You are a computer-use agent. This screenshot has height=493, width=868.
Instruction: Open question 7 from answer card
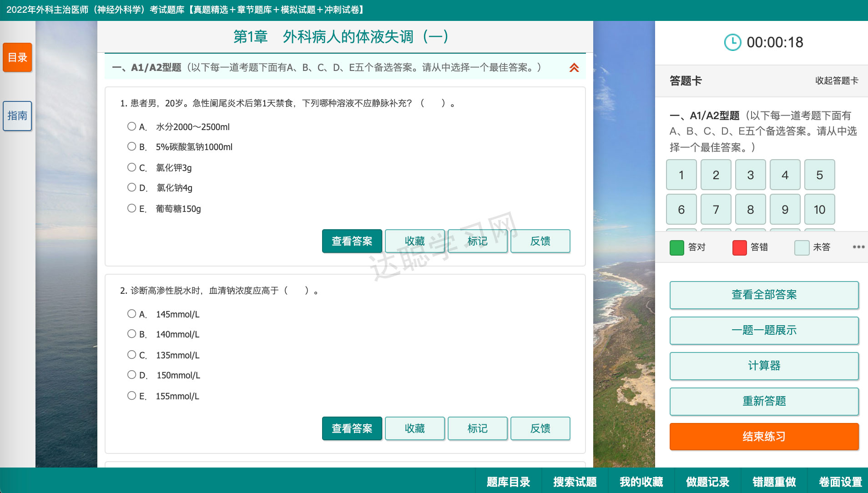716,210
